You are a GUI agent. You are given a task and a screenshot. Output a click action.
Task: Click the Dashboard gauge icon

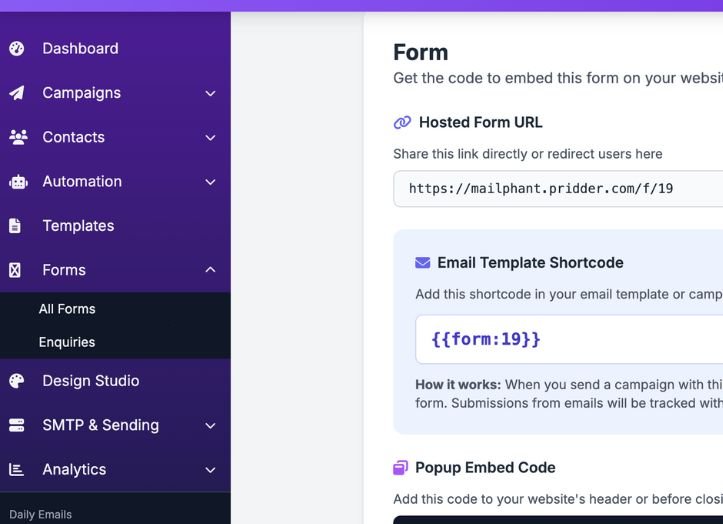pyautogui.click(x=16, y=48)
